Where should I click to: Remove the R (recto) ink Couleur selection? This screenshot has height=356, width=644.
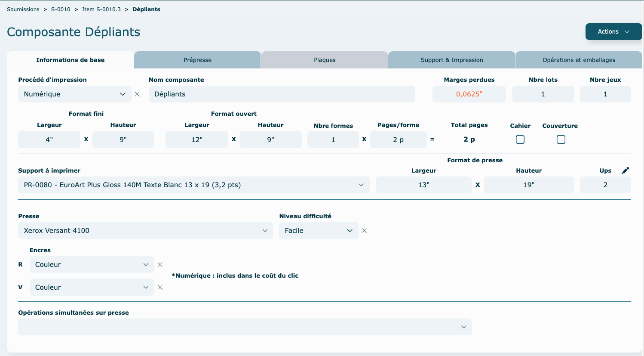pos(160,265)
